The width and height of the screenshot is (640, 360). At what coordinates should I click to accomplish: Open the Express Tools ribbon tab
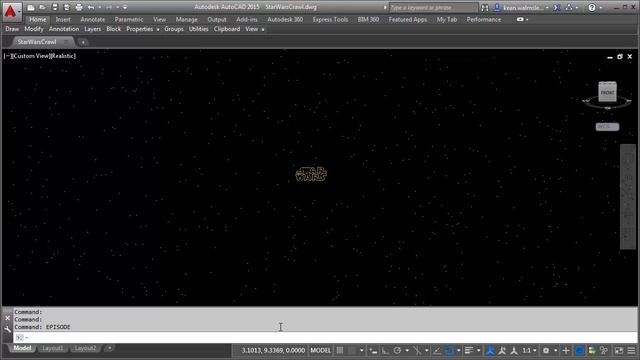[330, 20]
